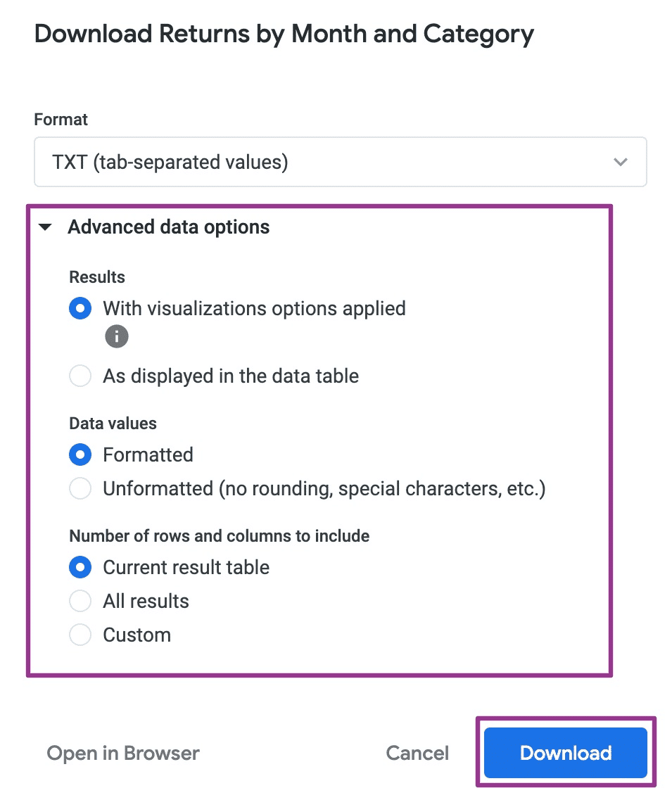
Task: Select the Formatted data values radio
Action: pos(80,455)
